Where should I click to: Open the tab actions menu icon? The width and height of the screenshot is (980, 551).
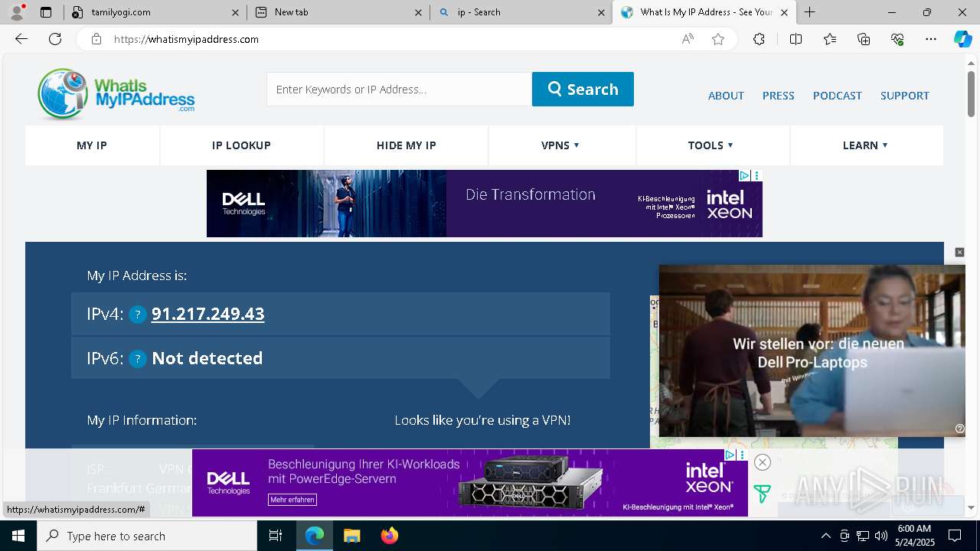[46, 12]
